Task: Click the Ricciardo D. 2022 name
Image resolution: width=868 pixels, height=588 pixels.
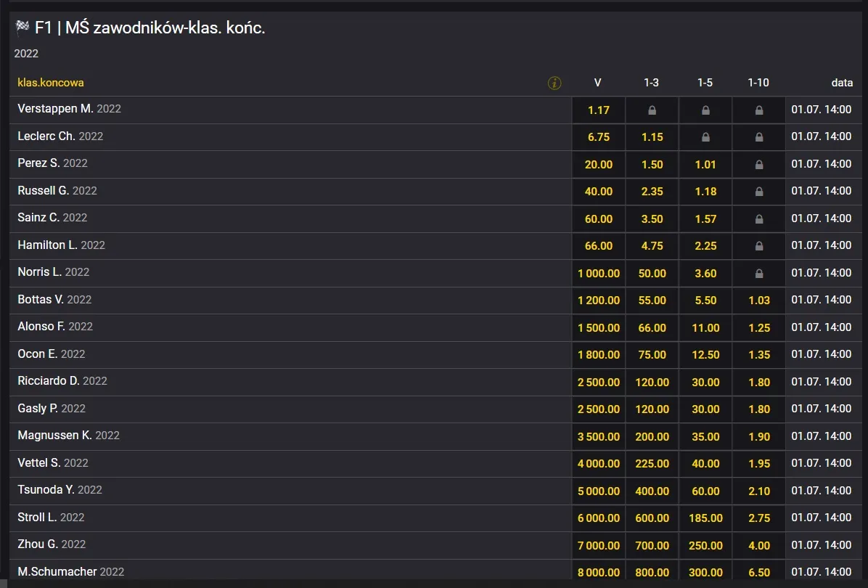Action: pos(62,381)
